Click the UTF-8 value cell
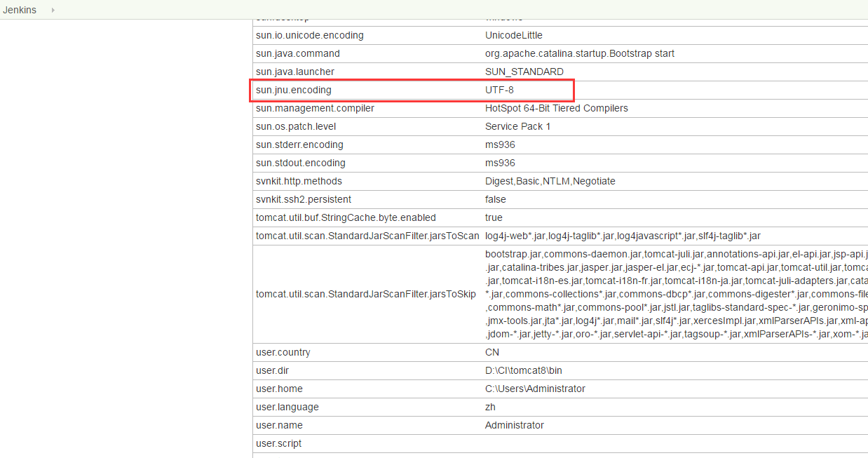The height and width of the screenshot is (458, 868). [500, 90]
